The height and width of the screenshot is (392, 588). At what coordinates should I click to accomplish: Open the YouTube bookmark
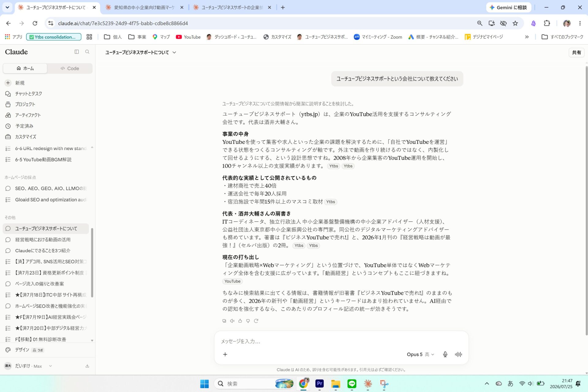tap(188, 37)
